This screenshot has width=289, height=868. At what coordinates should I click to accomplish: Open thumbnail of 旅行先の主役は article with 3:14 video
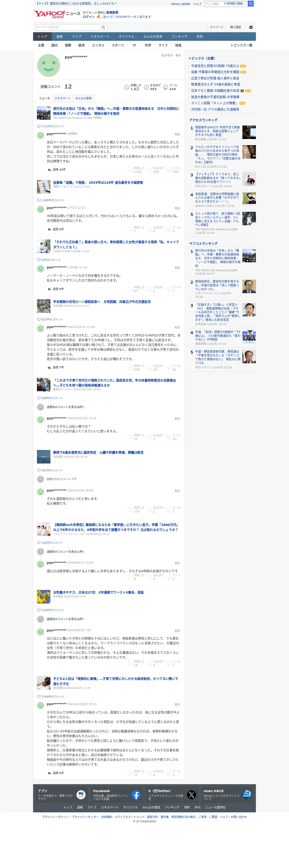44,113
